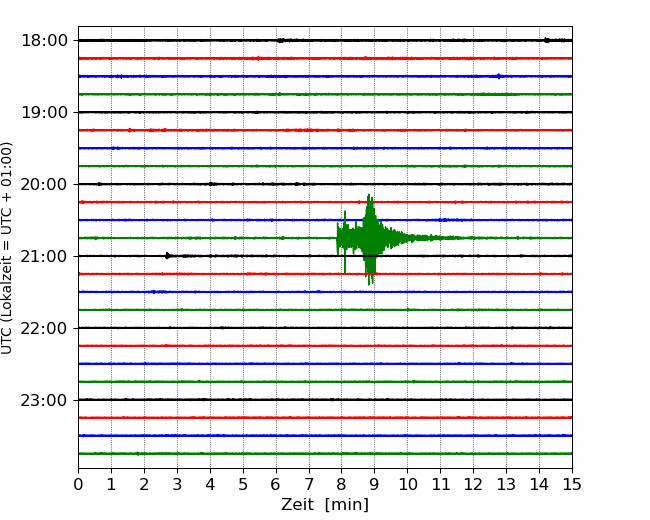Click the x-axis tick label 3

(177, 484)
